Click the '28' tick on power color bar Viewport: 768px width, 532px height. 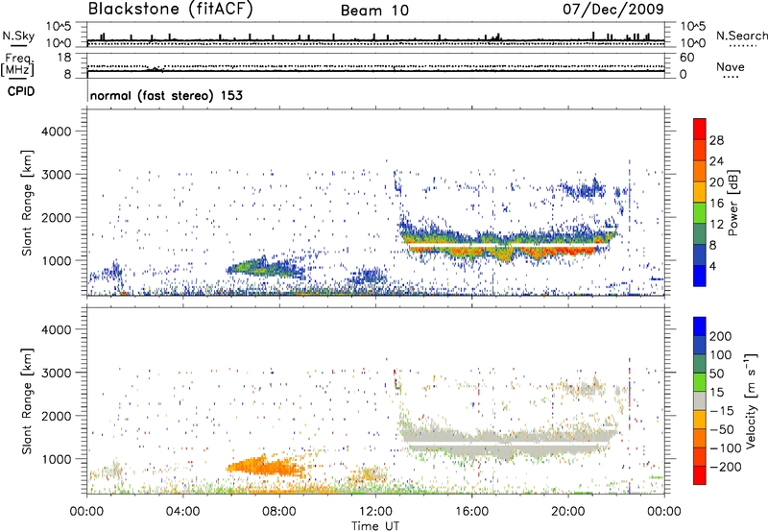(x=716, y=140)
